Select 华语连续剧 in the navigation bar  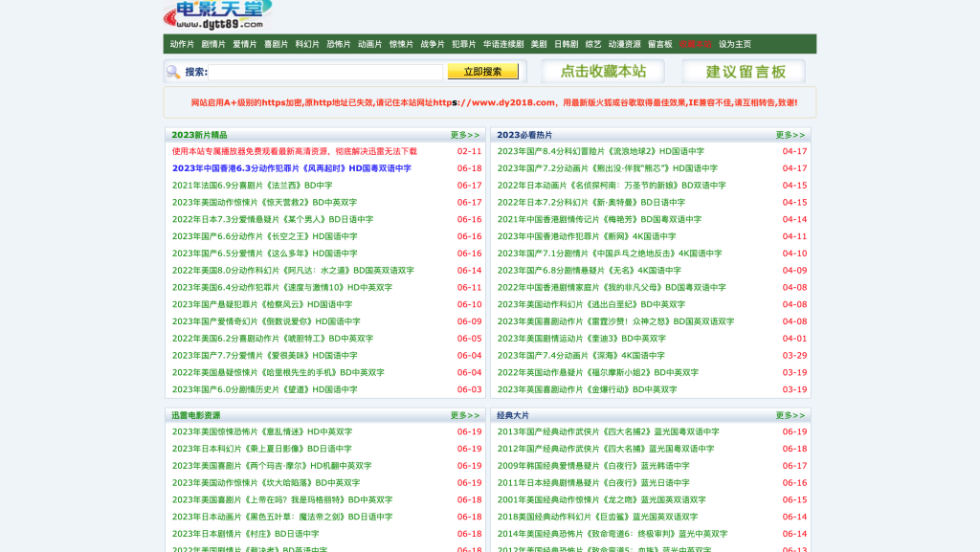coord(503,44)
